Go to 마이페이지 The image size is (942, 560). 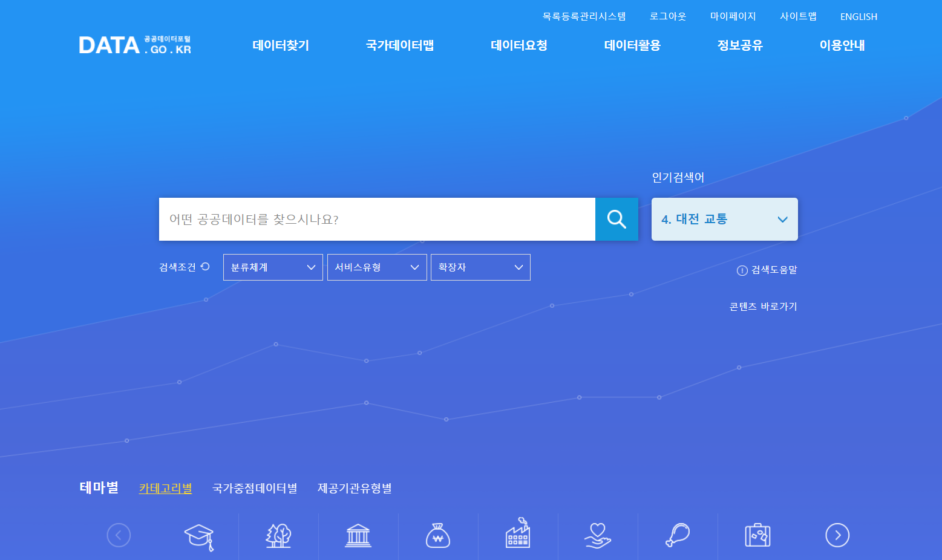(x=733, y=16)
